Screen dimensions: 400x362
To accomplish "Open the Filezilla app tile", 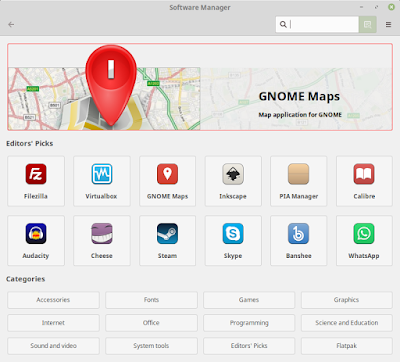I will pyautogui.click(x=36, y=181).
